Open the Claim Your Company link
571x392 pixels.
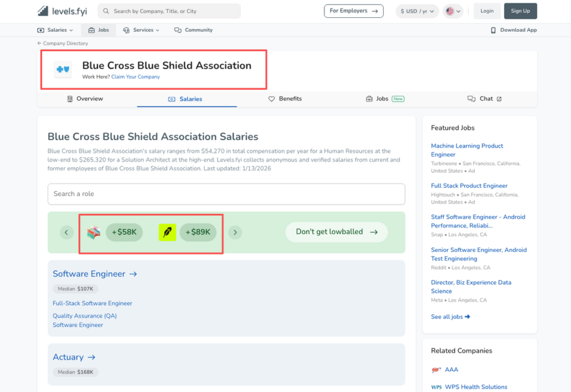[x=136, y=76]
